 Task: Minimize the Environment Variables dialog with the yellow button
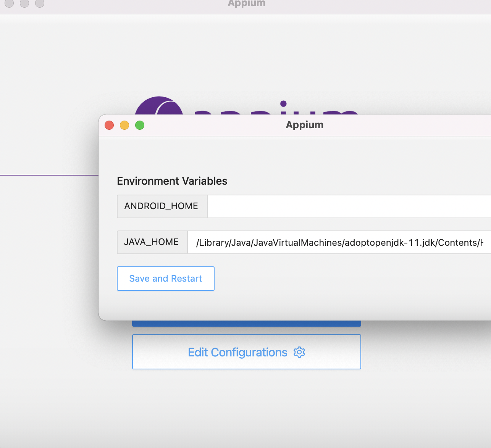point(124,125)
